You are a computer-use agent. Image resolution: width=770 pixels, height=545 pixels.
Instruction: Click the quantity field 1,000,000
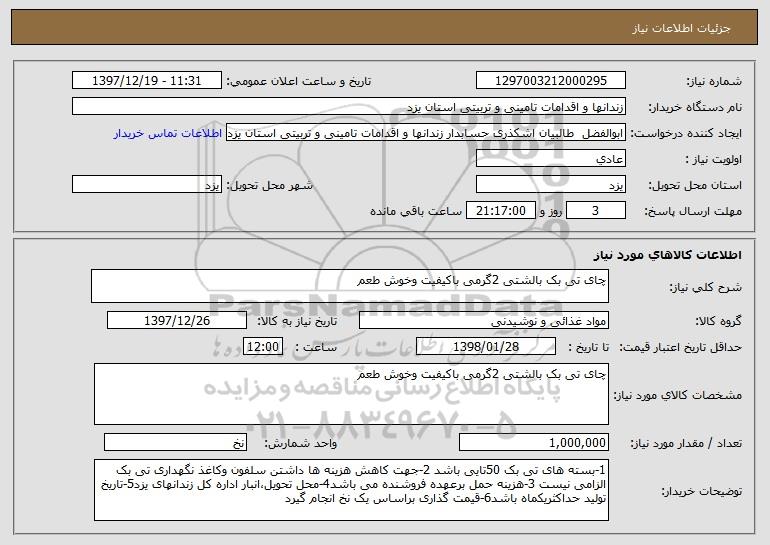coord(534,442)
